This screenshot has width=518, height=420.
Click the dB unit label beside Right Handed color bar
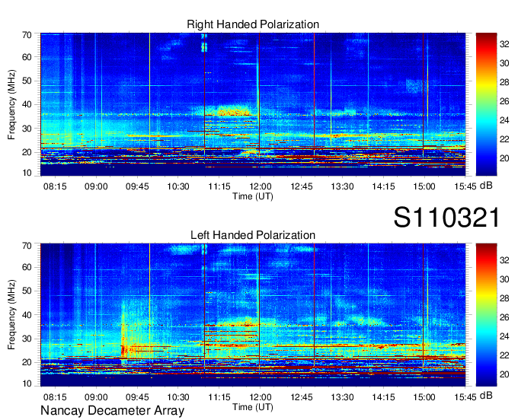pos(486,186)
